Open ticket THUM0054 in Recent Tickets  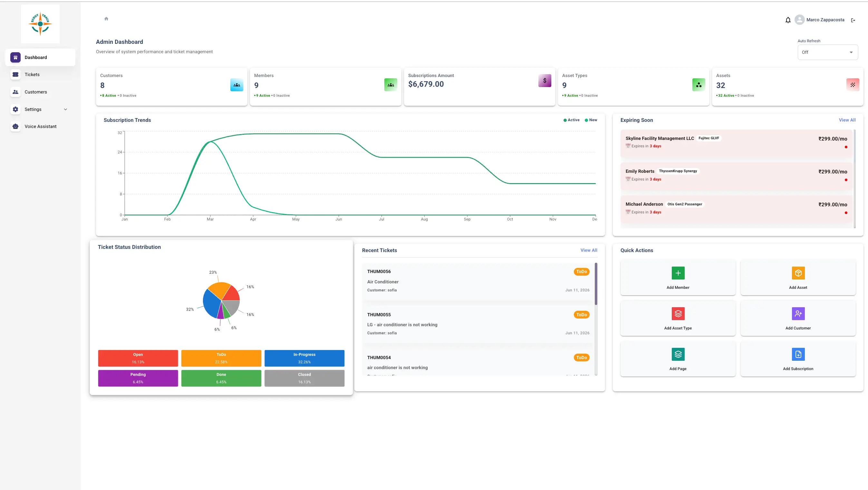(478, 363)
